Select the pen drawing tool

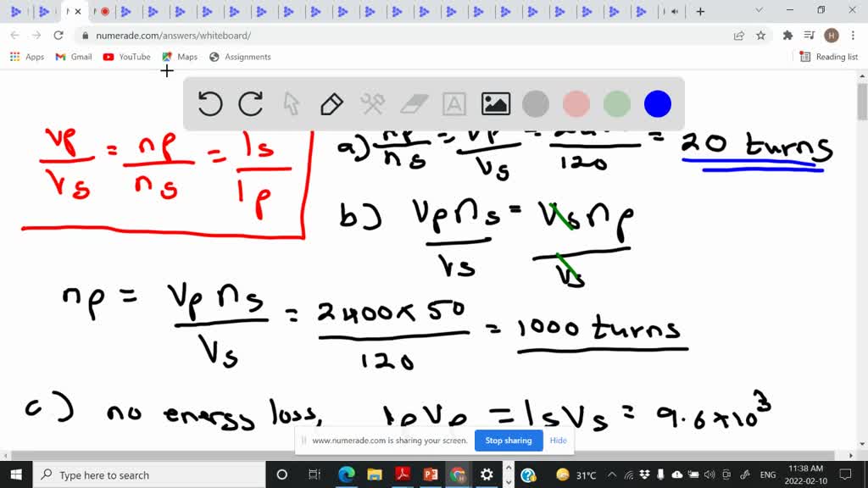(331, 104)
